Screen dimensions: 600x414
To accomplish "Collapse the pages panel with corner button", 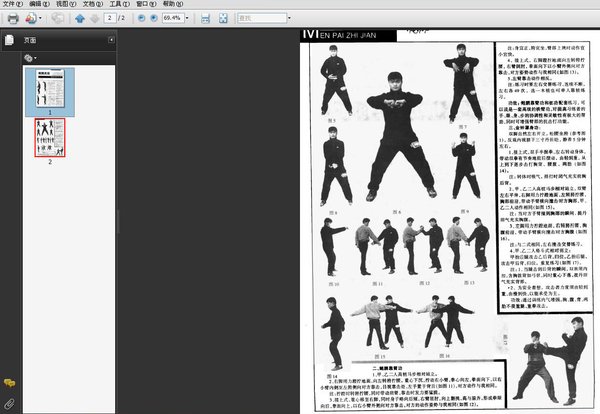I will pos(111,40).
